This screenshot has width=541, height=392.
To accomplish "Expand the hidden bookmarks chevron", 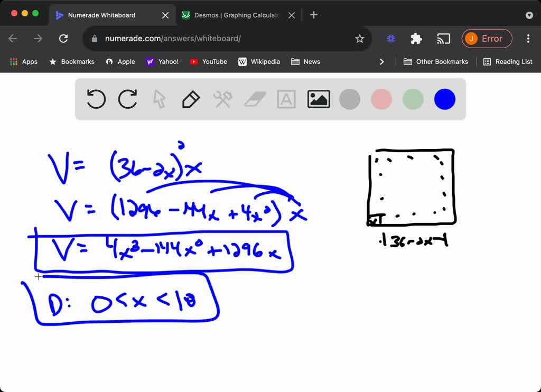I will [x=382, y=61].
